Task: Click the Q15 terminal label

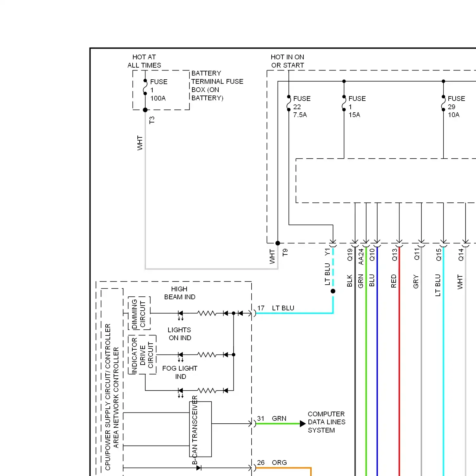Action: pyautogui.click(x=439, y=255)
